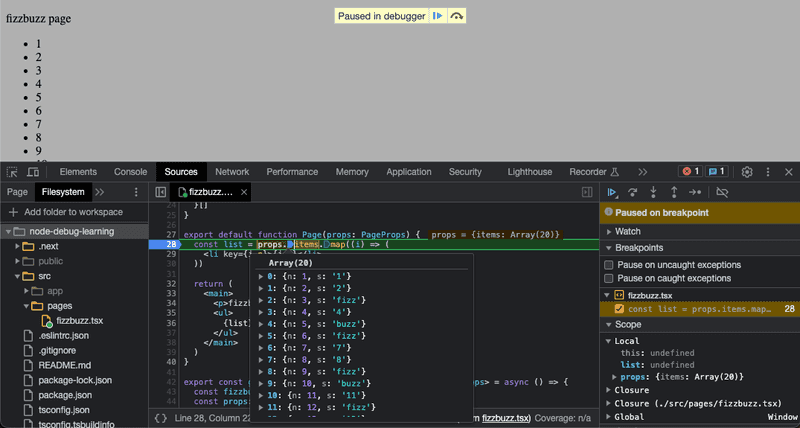The height and width of the screenshot is (428, 800).
Task: Click the step out of current function icon
Action: point(674,192)
